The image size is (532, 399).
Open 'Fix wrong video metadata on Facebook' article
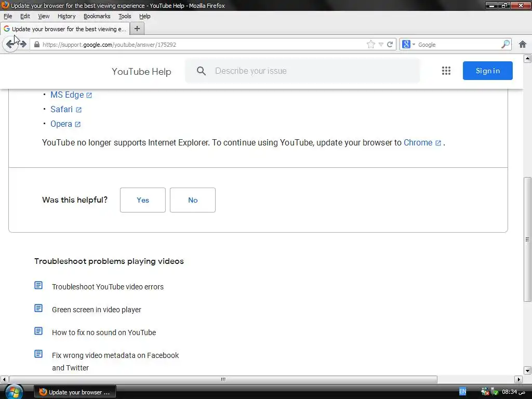tap(115, 362)
